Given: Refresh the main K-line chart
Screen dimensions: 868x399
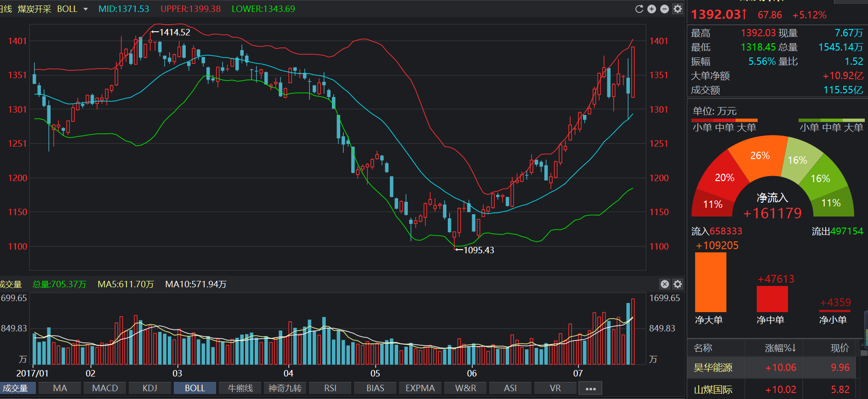Looking at the screenshot, I should pyautogui.click(x=639, y=9).
